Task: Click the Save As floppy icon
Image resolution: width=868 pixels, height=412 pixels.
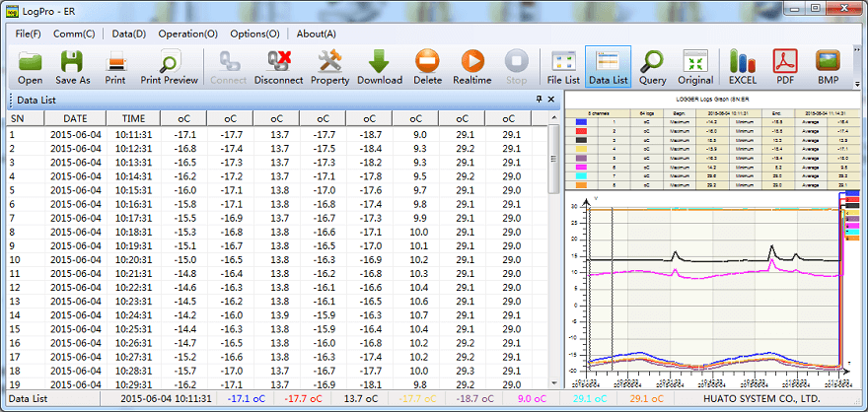Action: [72, 67]
